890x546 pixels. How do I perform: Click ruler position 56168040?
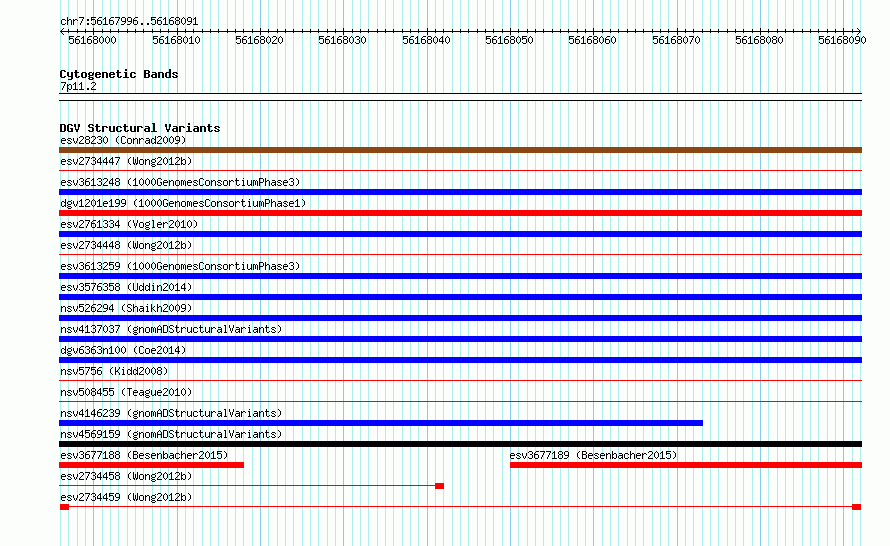point(426,40)
